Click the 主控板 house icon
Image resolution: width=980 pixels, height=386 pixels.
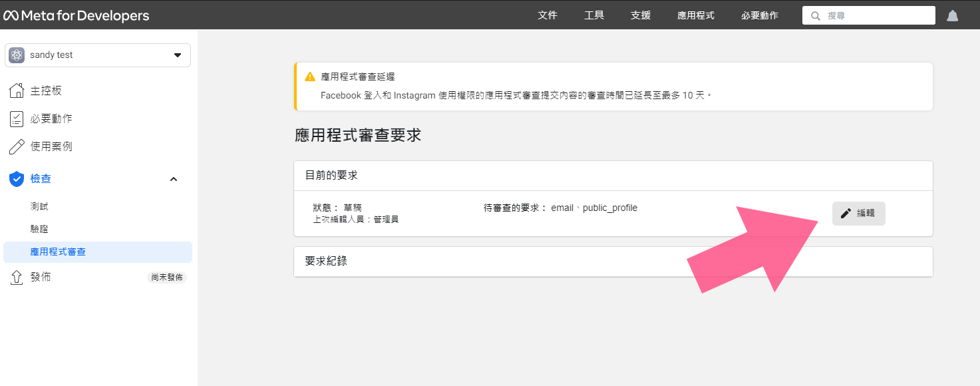[17, 91]
